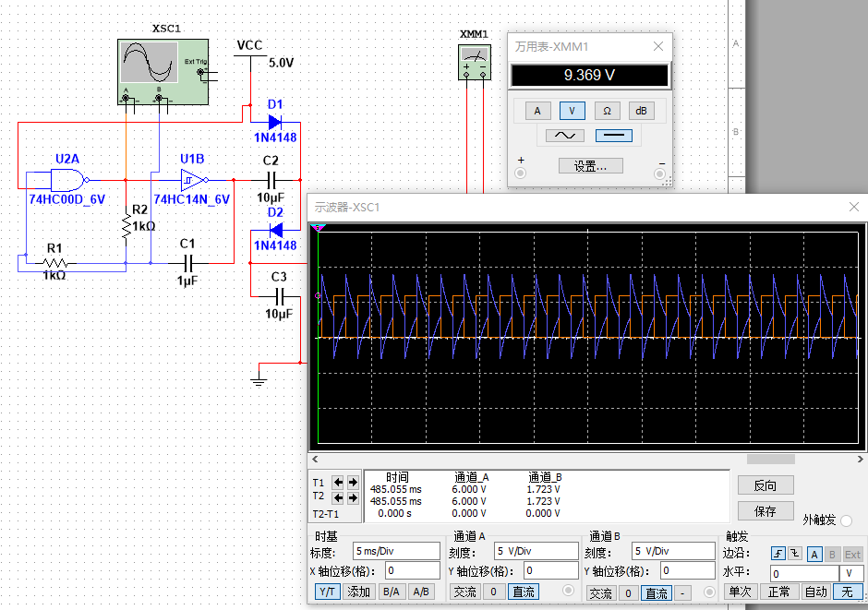Select ohm (Ω) resistance measurement on multimeter
868x610 pixels.
click(x=607, y=111)
